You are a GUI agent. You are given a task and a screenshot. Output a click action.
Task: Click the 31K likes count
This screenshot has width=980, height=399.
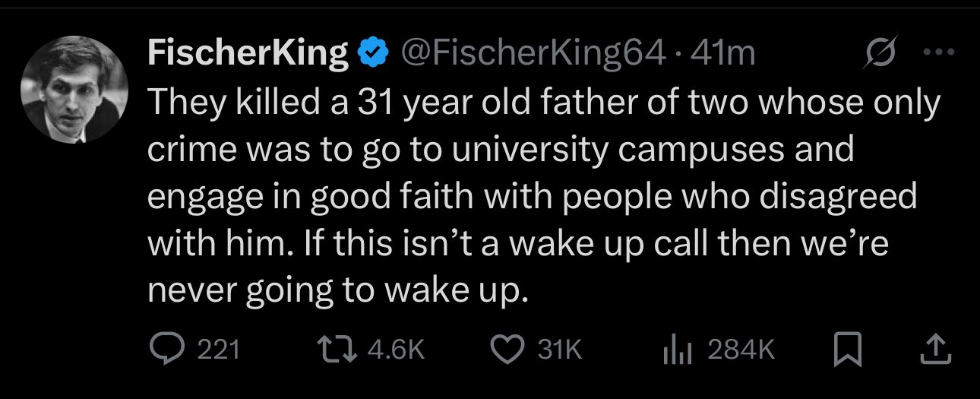pyautogui.click(x=558, y=349)
